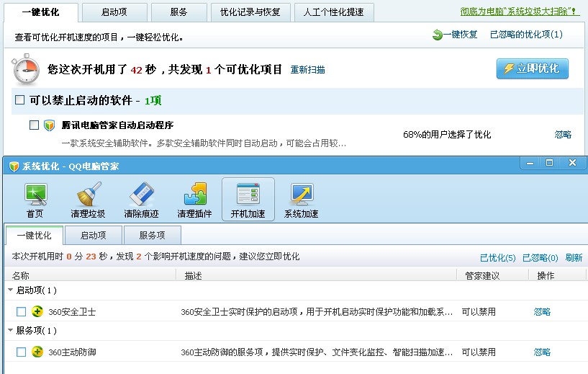Select the 服务项 tab in QQ电脑管家

153,236
